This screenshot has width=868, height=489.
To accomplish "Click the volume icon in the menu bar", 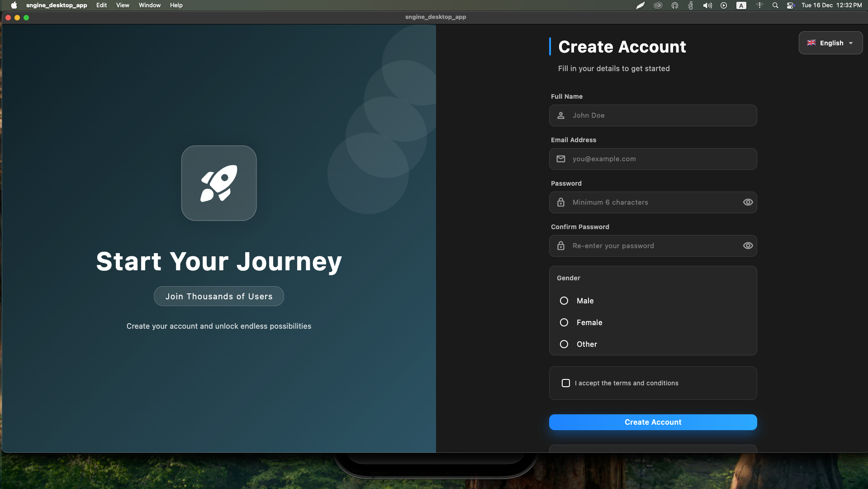I will tap(707, 5).
